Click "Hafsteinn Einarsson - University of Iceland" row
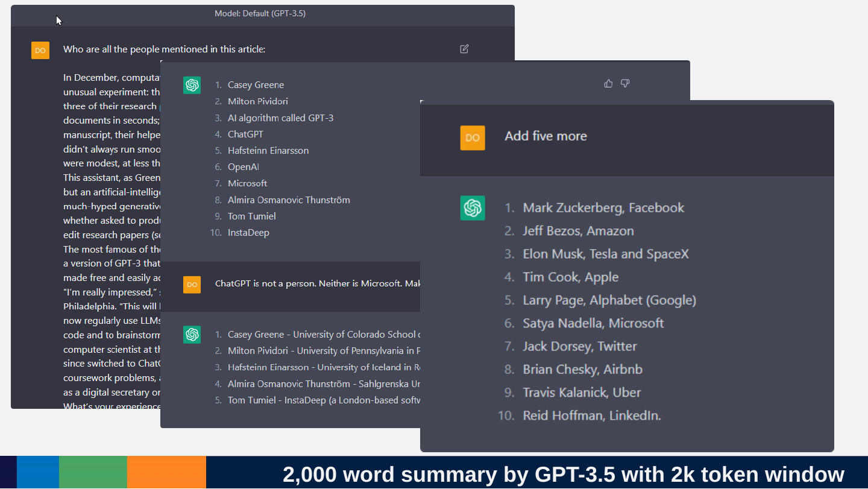This screenshot has height=489, width=868. click(324, 367)
